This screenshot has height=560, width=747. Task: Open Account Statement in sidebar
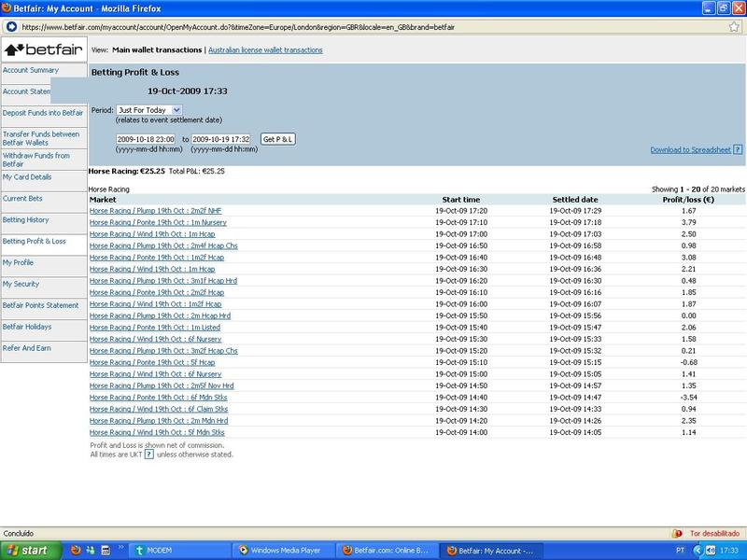pos(26,91)
